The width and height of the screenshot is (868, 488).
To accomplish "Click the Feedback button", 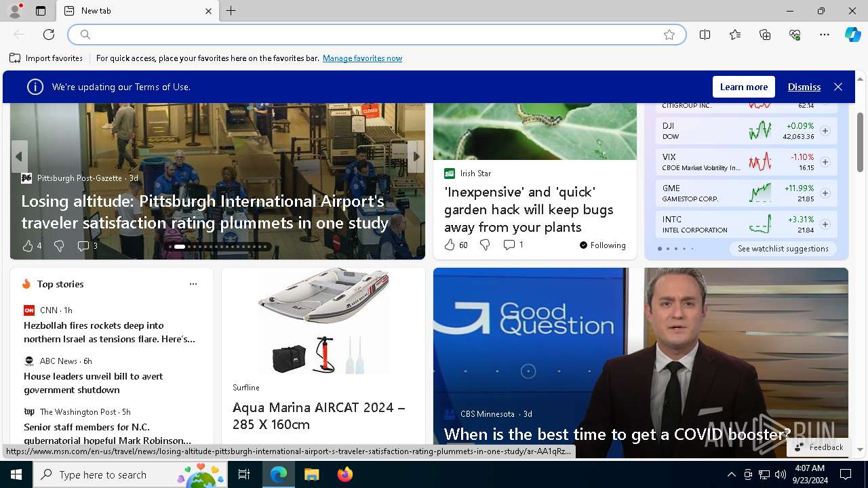I will [819, 447].
